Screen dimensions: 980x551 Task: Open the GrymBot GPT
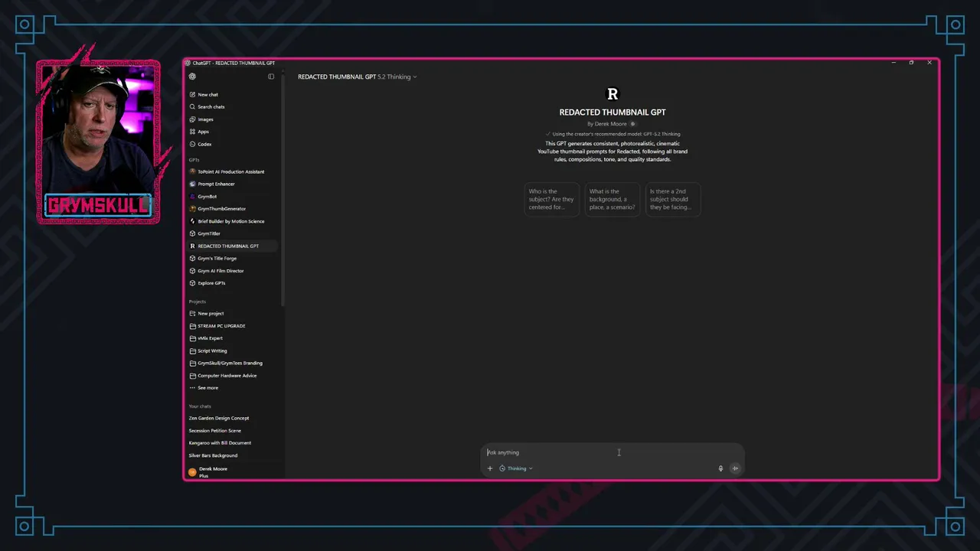tap(232, 197)
